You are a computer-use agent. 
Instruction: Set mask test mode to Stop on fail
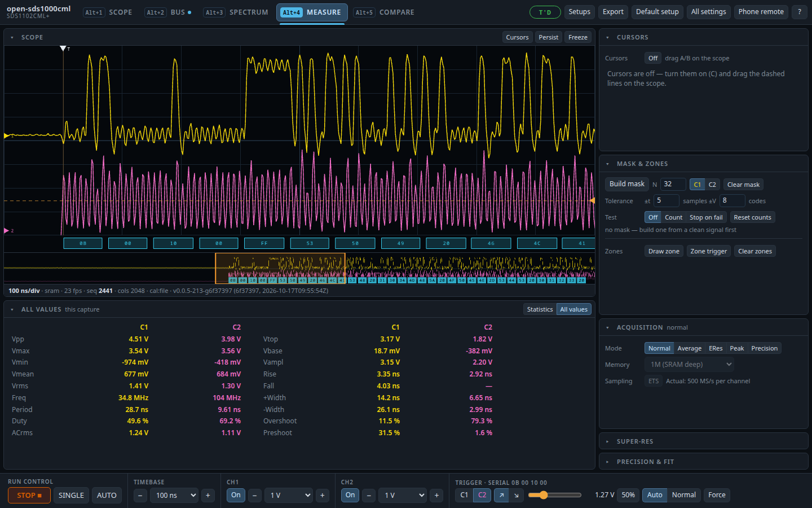pyautogui.click(x=706, y=217)
